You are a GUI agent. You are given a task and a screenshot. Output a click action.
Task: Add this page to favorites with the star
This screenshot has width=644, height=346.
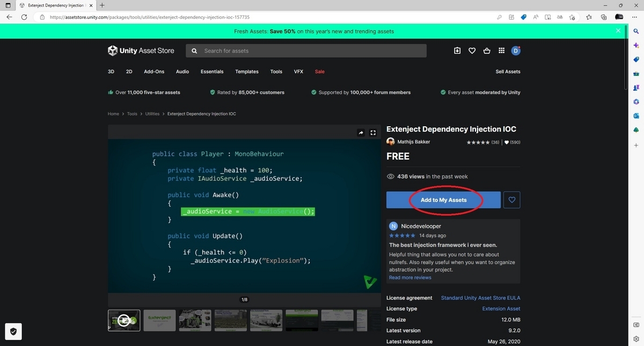coord(572,17)
